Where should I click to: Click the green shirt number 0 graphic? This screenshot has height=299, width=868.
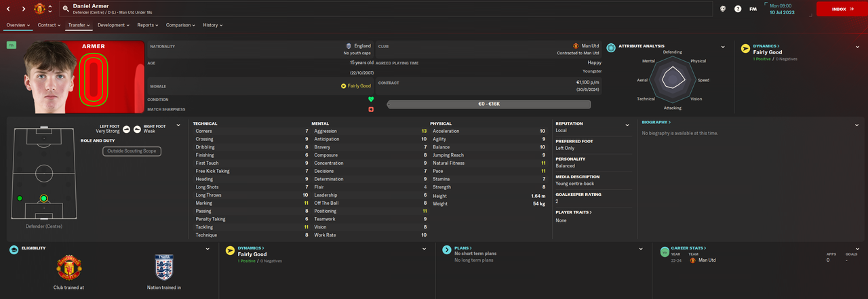[x=94, y=79]
